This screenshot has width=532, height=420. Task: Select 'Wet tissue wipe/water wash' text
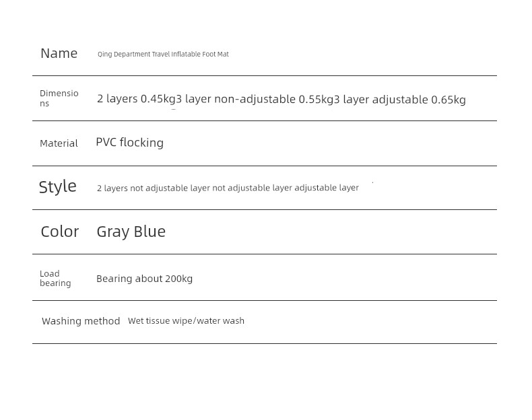186,320
